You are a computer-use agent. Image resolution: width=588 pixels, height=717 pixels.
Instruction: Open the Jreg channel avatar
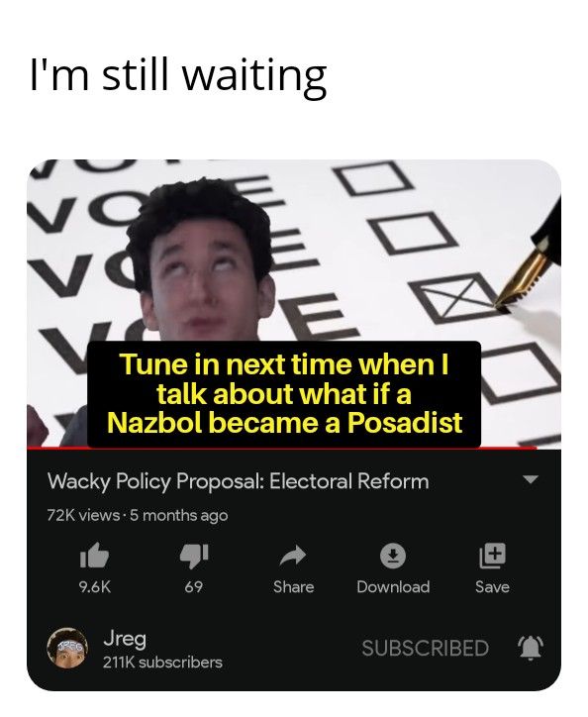pos(67,648)
